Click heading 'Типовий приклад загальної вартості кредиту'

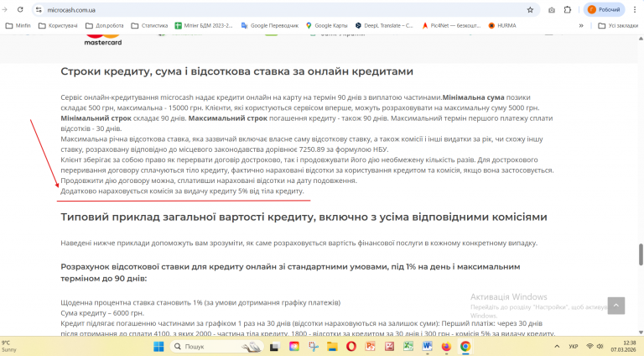pos(304,217)
